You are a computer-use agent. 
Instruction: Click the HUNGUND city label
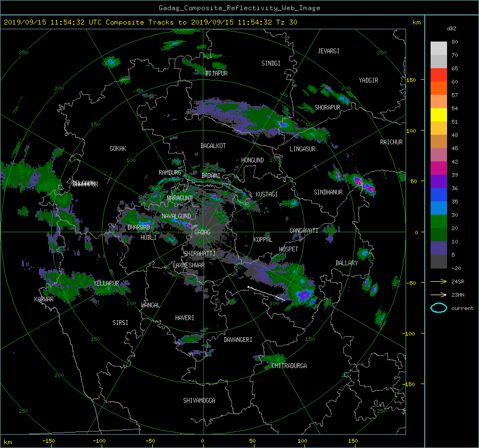[x=252, y=160]
